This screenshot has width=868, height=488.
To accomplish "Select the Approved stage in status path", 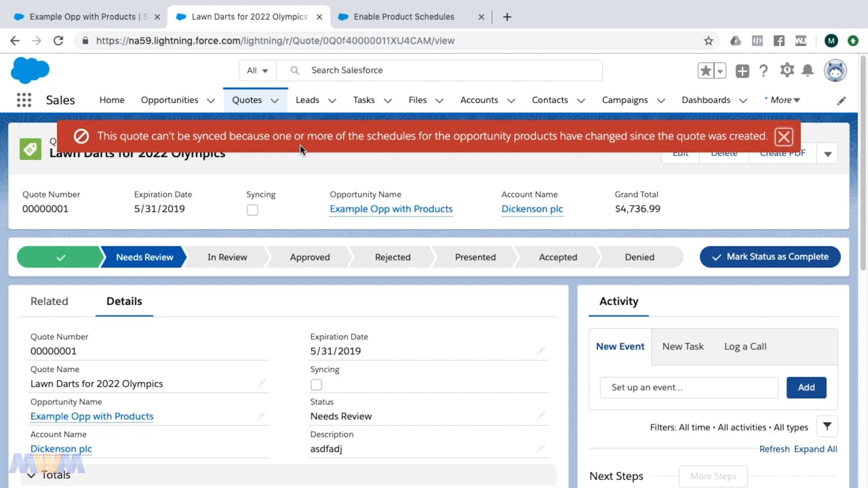I will (x=310, y=258).
